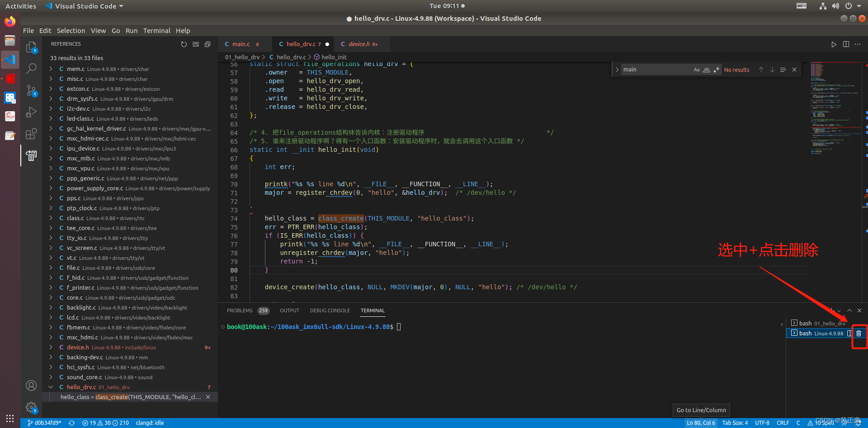This screenshot has width=868, height=428.
Task: Click git branch d0b34fd9* in status bar
Action: coord(44,423)
